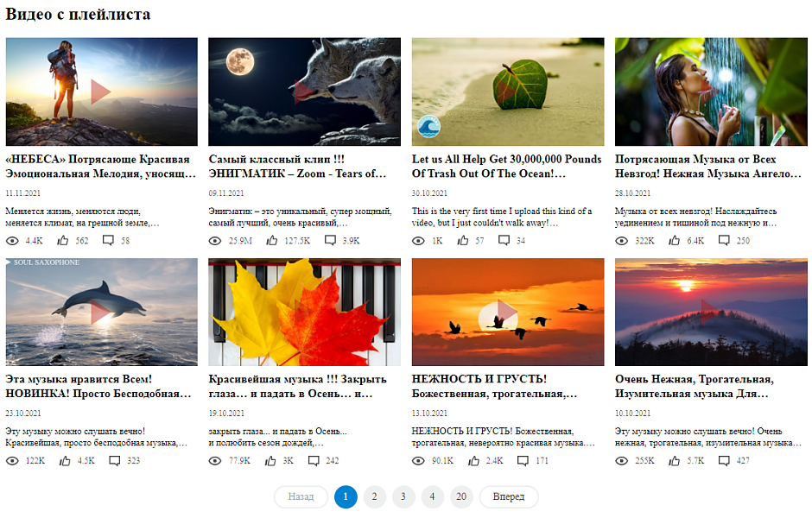The height and width of the screenshot is (518, 812).
Task: Click the eye icon showing 77.9K views
Action: (215, 461)
